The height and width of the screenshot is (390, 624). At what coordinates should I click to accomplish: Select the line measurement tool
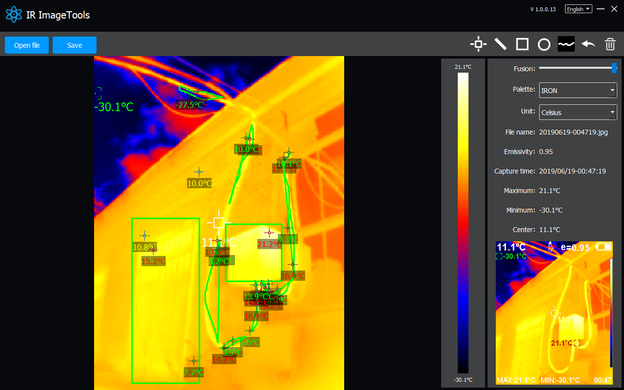point(500,44)
